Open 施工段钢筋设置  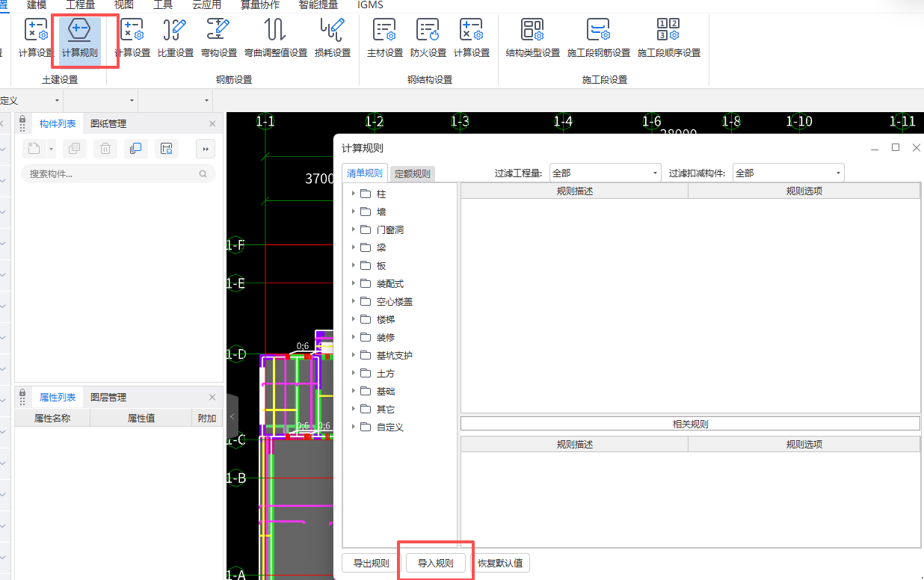(x=598, y=37)
